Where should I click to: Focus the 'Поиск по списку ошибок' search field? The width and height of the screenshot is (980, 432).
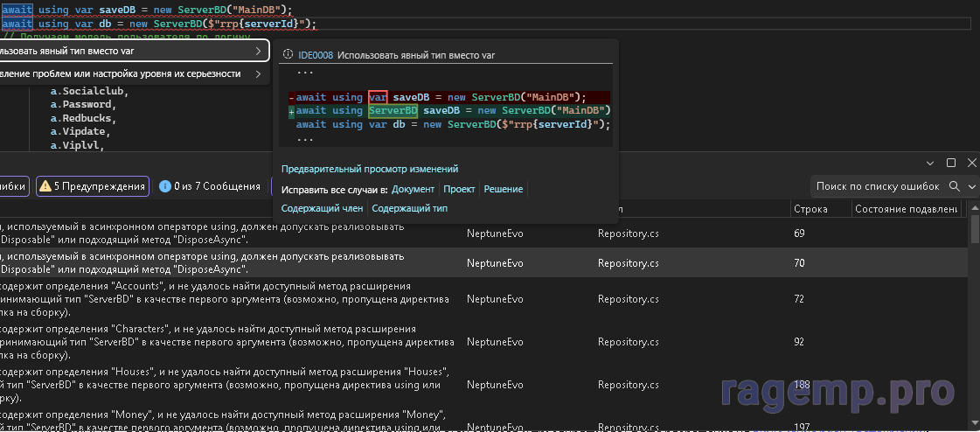pos(877,186)
